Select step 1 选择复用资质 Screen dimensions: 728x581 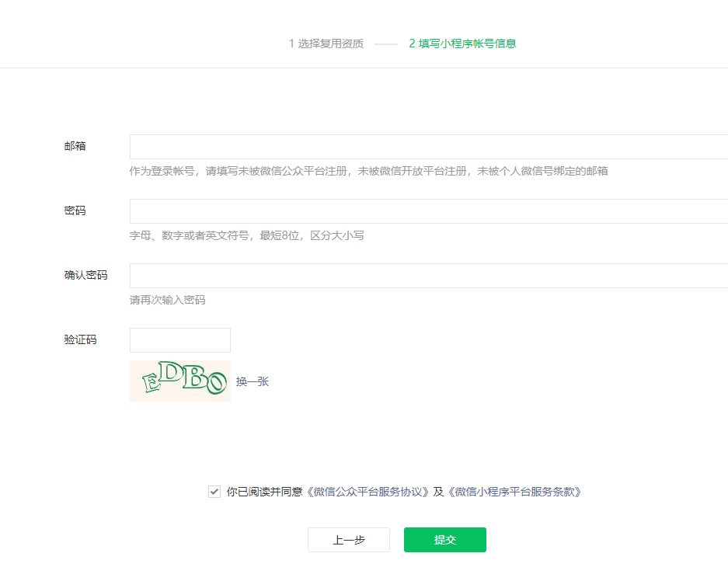pyautogui.click(x=326, y=43)
